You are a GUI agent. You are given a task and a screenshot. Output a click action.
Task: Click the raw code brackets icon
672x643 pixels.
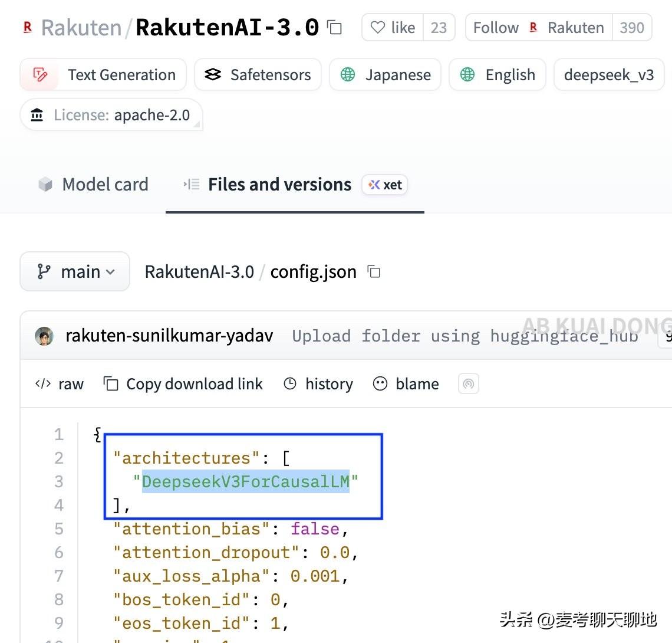43,383
